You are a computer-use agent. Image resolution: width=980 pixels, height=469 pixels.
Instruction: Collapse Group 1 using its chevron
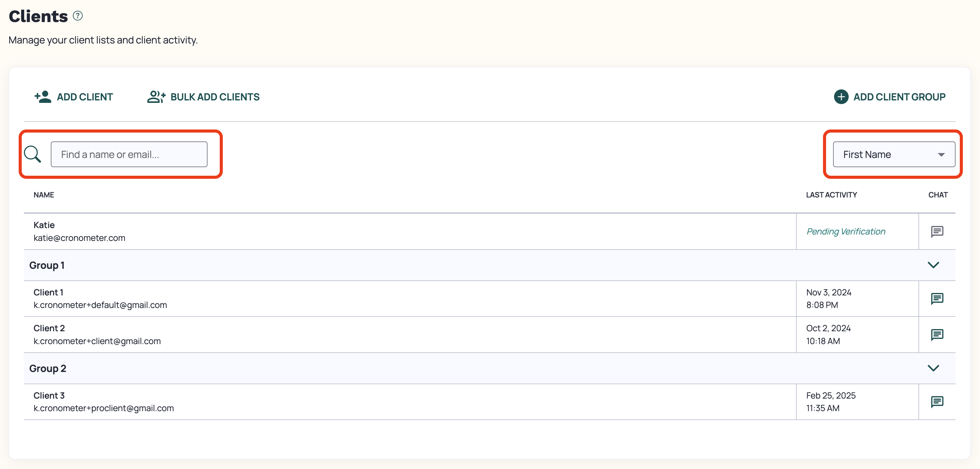pyautogui.click(x=933, y=265)
